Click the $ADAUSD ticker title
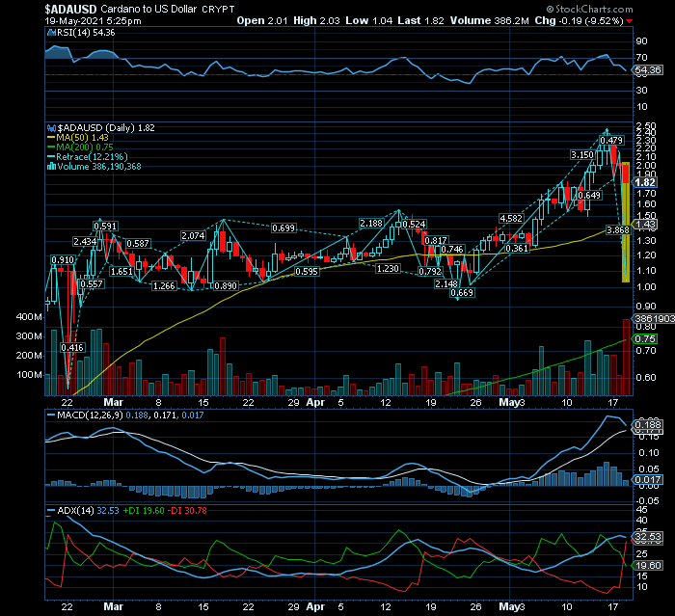 [x=70, y=9]
